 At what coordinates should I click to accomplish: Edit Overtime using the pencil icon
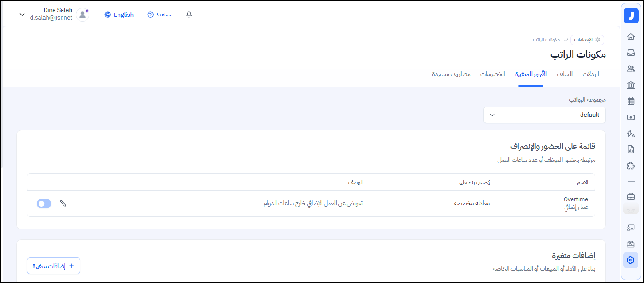coord(63,203)
